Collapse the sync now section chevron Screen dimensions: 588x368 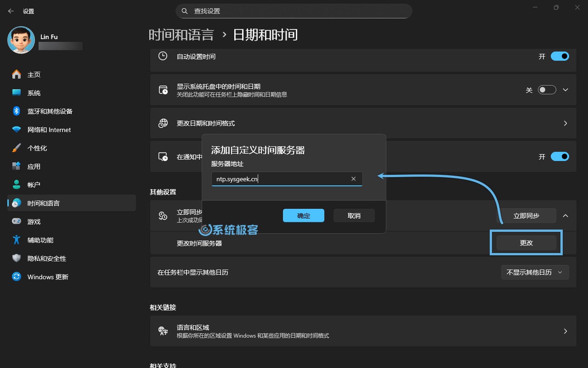click(565, 215)
